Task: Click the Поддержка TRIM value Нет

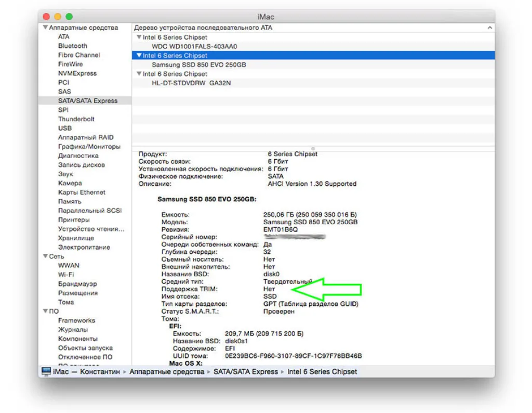Action: pyautogui.click(x=269, y=289)
